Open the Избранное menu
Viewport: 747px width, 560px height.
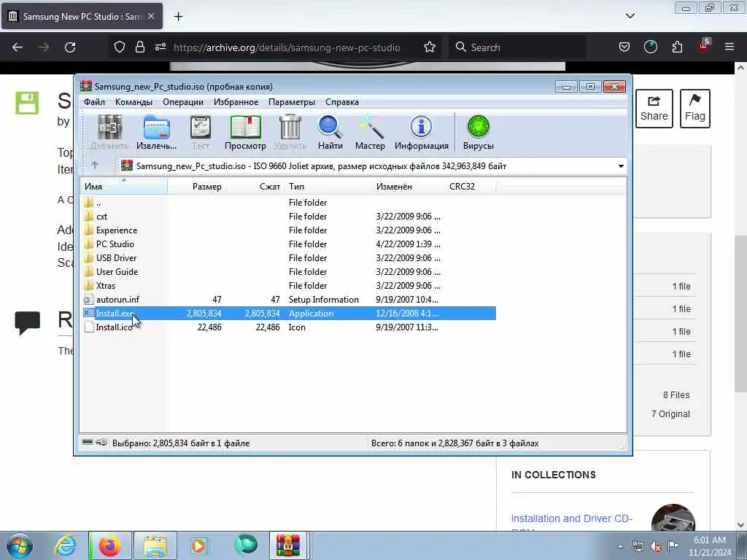(x=236, y=102)
